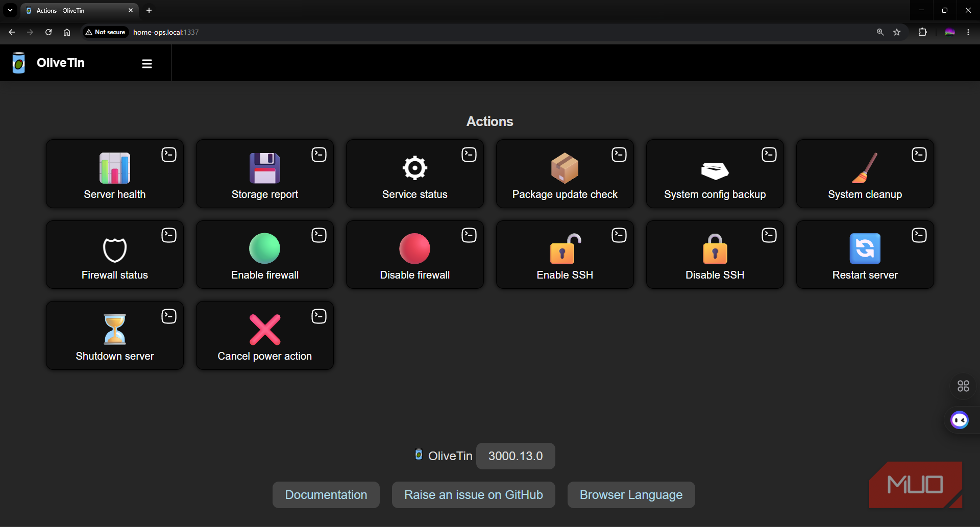Click the Firewall status shield icon
Viewport: 980px width, 527px height.
point(115,249)
